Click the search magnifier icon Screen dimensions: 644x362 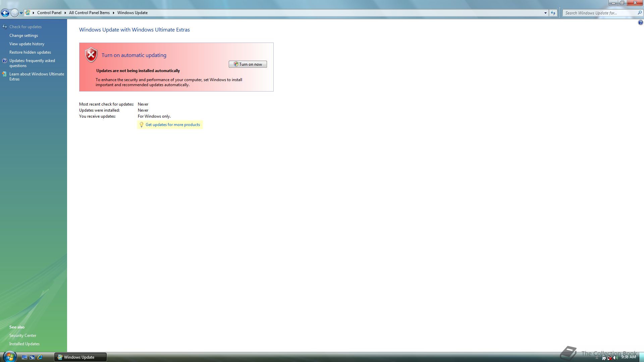[639, 13]
